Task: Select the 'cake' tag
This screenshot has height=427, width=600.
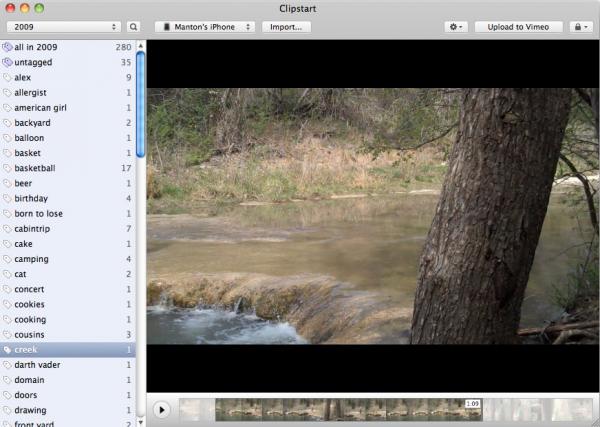Action: tap(68, 244)
